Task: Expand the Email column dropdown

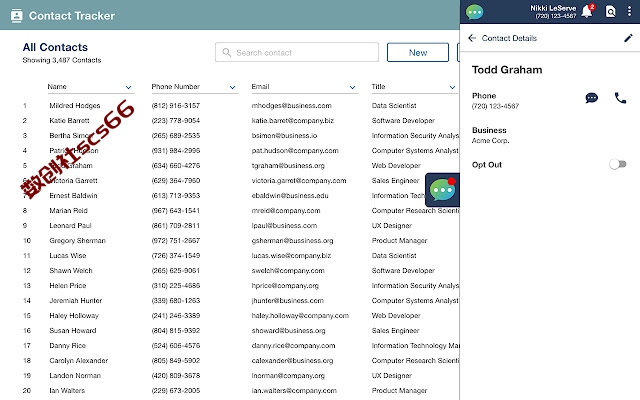Action: (x=352, y=87)
